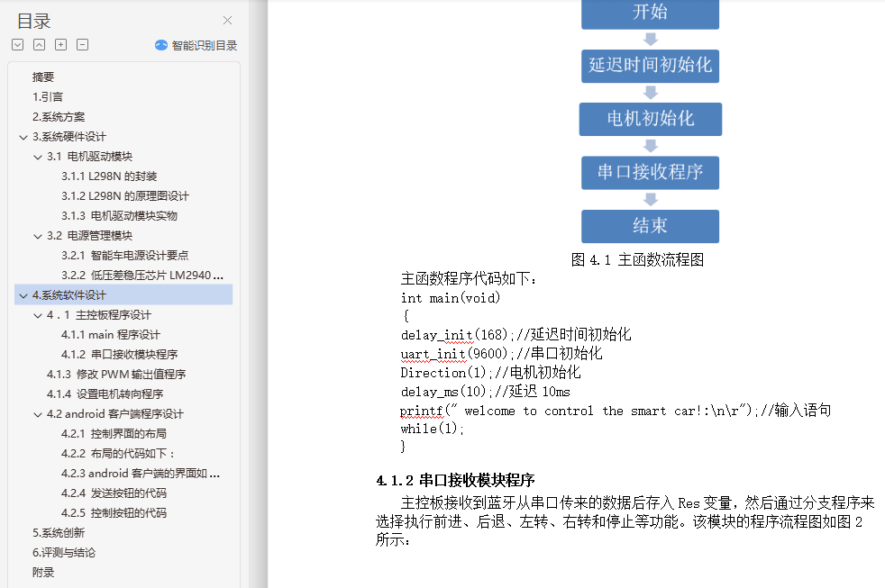Click caption 图 4.1 主函数流程图
This screenshot has height=588, width=885.
(637, 259)
